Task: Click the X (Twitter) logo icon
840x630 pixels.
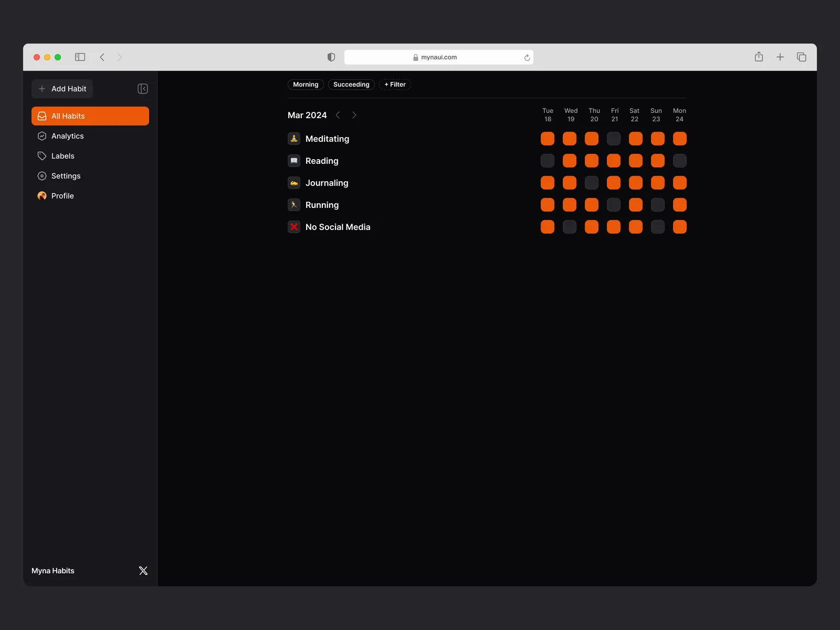Action: point(143,571)
